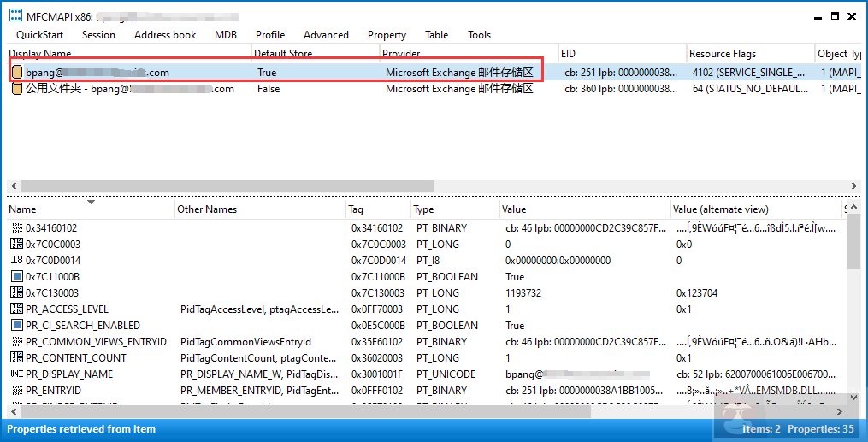Click the binary icon for 0x34160102
This screenshot has height=442, width=868.
(16, 228)
